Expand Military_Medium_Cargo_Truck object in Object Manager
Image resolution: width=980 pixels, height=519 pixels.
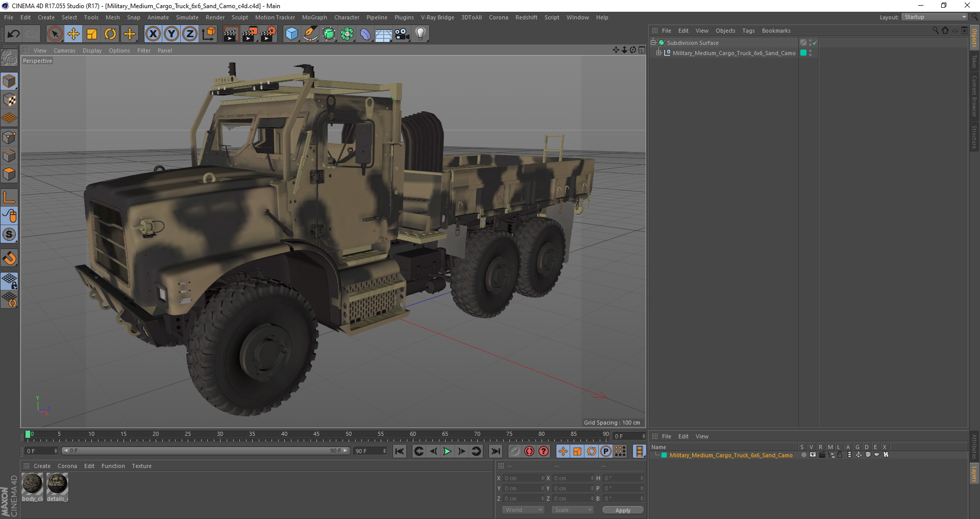tap(658, 53)
